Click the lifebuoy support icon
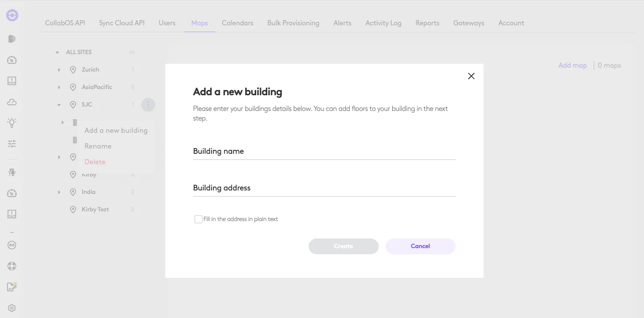Screen dimensions: 644x318 (x=12, y=266)
